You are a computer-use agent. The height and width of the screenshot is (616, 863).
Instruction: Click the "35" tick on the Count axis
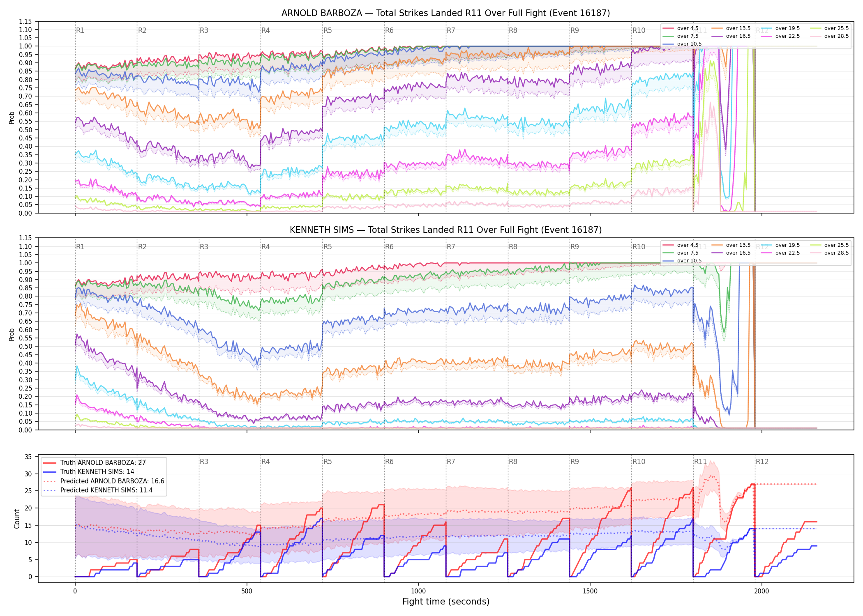click(28, 457)
